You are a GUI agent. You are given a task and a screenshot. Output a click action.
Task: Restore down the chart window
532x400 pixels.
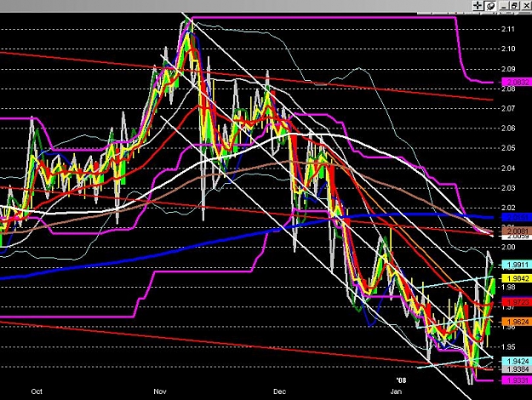515,5
